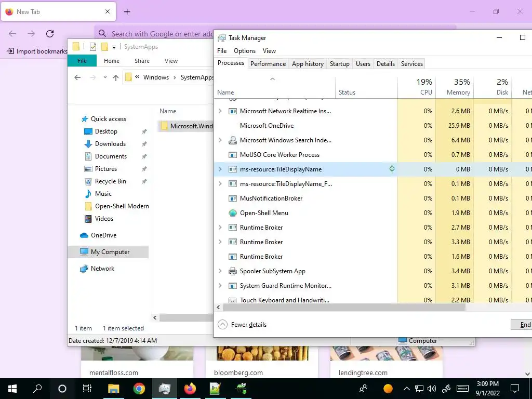Expand System Guard Runtime Monitor... process
The height and width of the screenshot is (399, 532).
[x=220, y=285]
